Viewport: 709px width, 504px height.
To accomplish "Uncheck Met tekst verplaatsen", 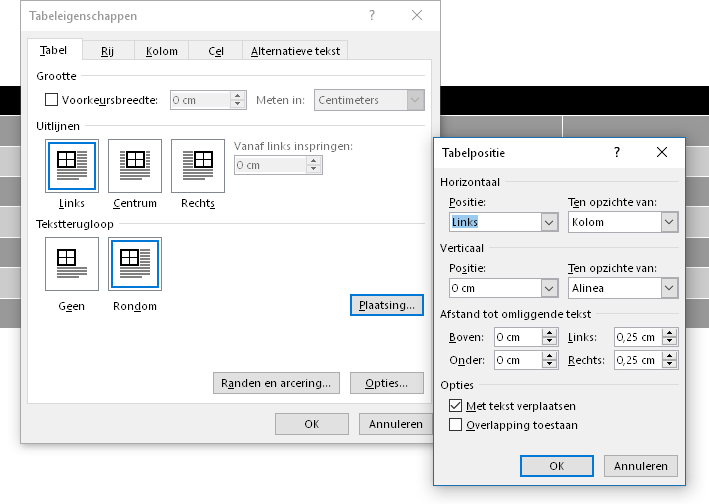I will (455, 406).
